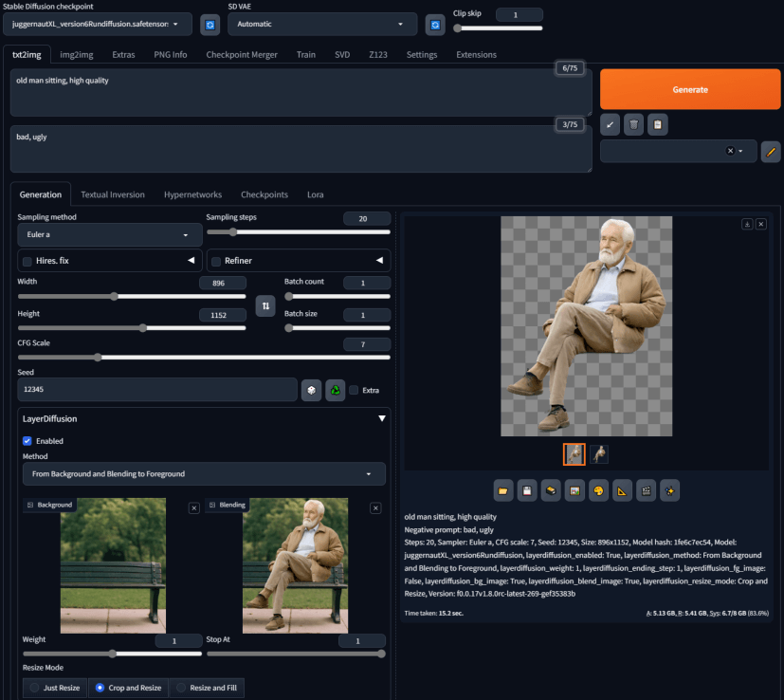Image resolution: width=784 pixels, height=700 pixels.
Task: Click the pencil edit styles icon
Action: pos(771,151)
